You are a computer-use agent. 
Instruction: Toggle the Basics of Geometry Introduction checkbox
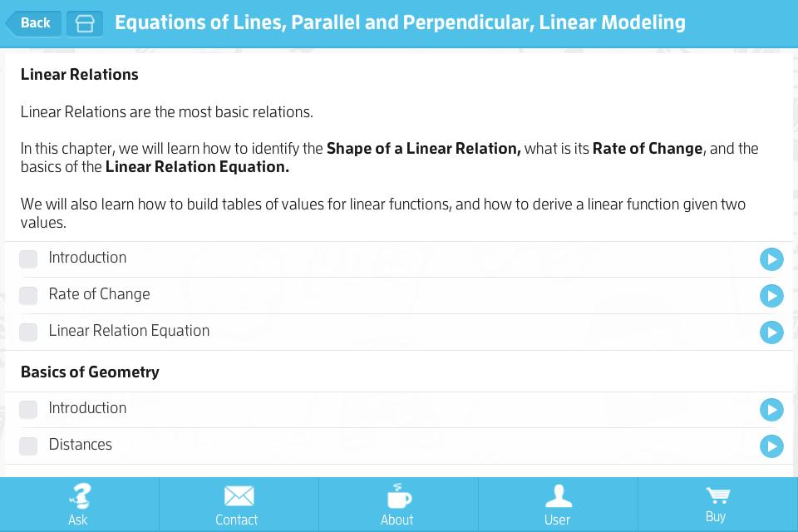coord(28,410)
